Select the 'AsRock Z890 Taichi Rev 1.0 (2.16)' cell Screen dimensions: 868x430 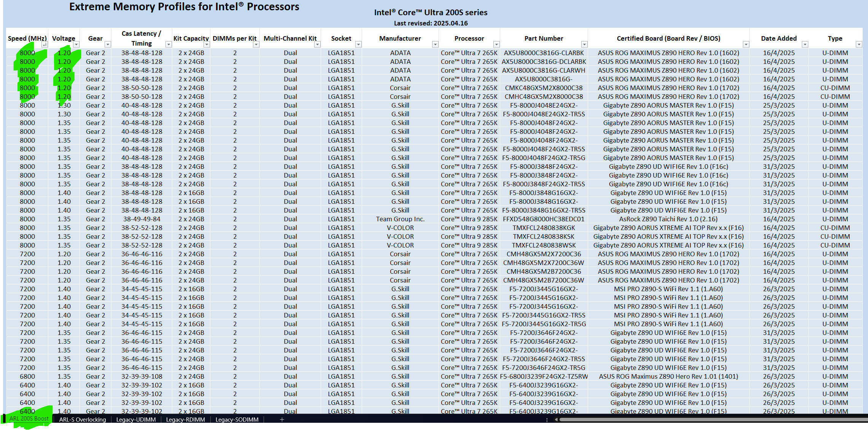coord(668,219)
